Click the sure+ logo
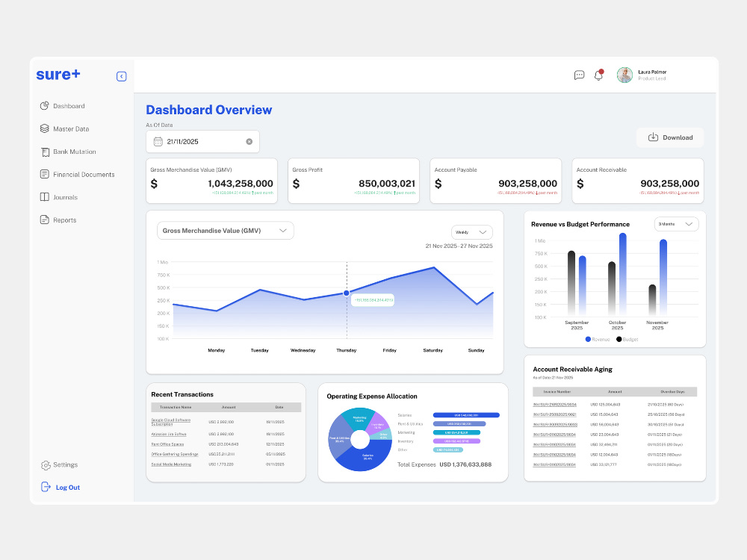747x560 pixels. click(x=58, y=74)
